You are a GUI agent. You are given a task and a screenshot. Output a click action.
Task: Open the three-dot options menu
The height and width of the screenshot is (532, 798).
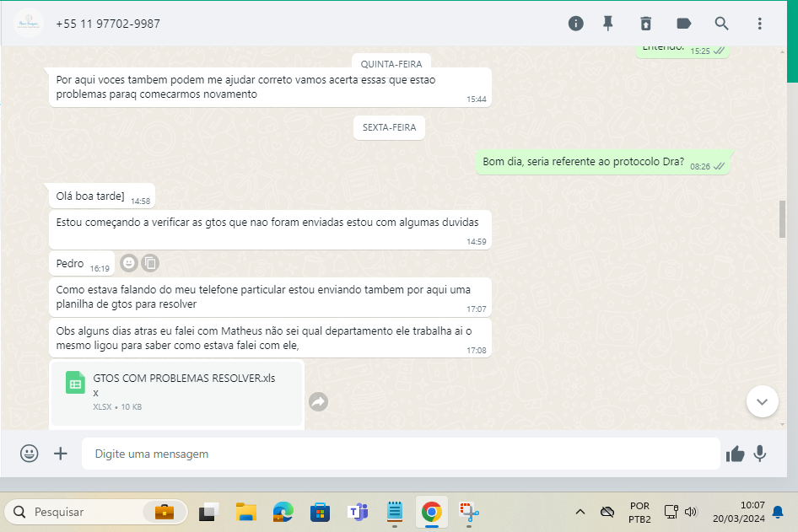[x=759, y=24]
